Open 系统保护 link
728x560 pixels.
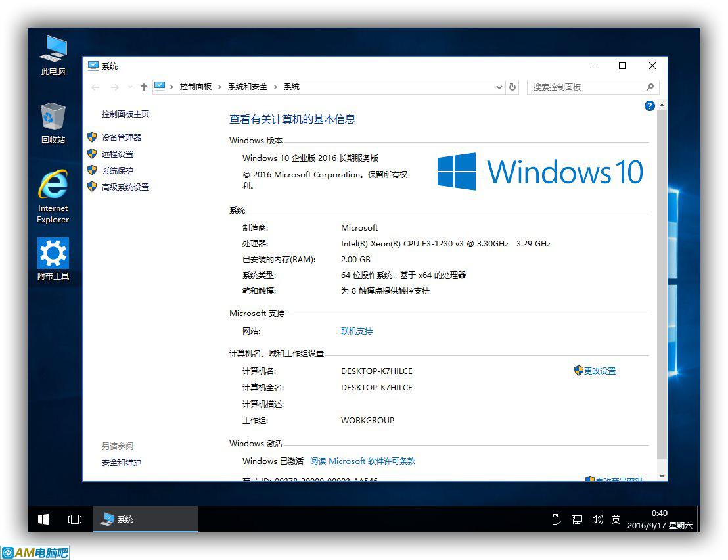tap(118, 171)
